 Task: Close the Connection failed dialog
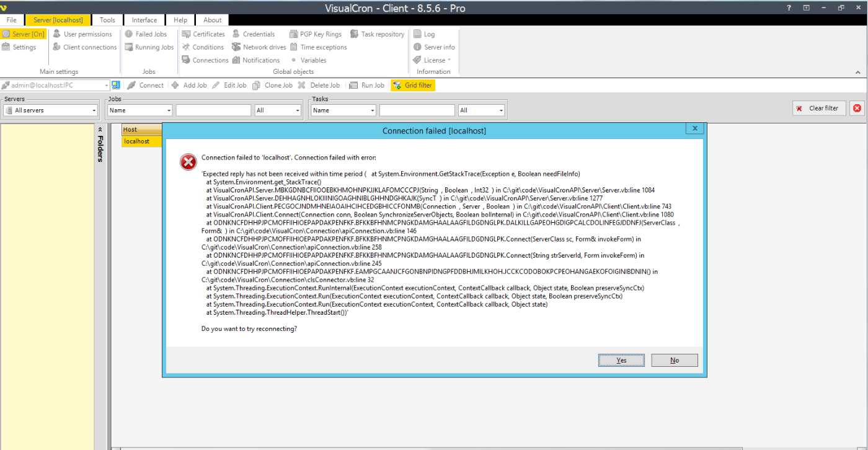[x=694, y=128]
